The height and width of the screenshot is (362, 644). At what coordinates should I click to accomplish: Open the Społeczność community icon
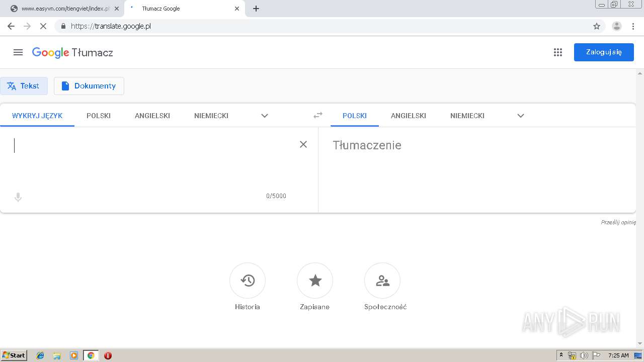(382, 281)
